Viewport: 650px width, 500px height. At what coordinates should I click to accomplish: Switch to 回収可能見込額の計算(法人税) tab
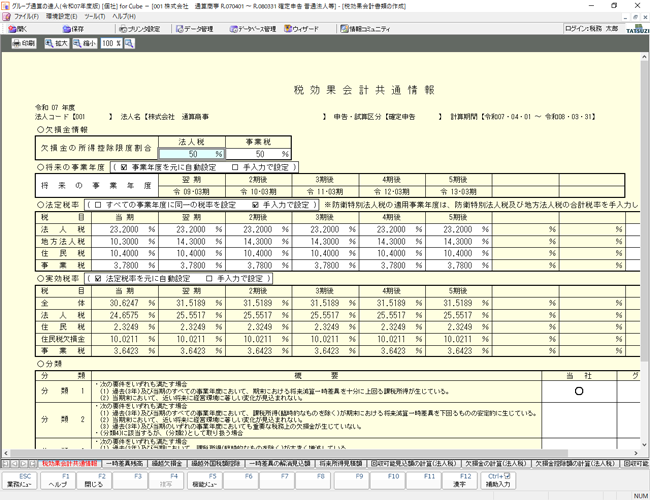pos(413,464)
